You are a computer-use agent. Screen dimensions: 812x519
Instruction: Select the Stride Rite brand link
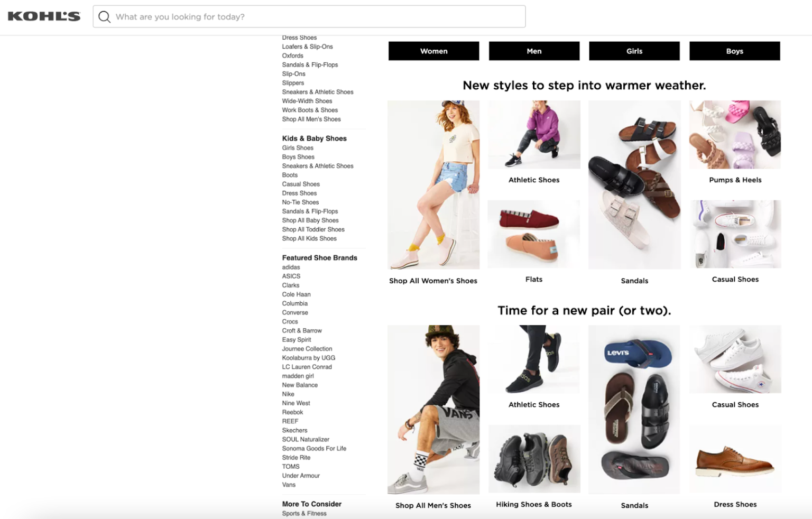point(296,457)
